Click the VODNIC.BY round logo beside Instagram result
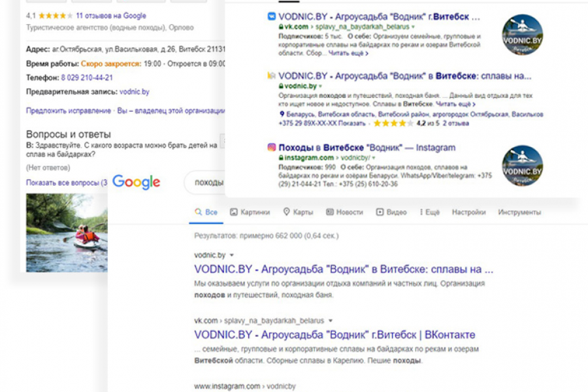The image size is (588, 392). tap(523, 165)
